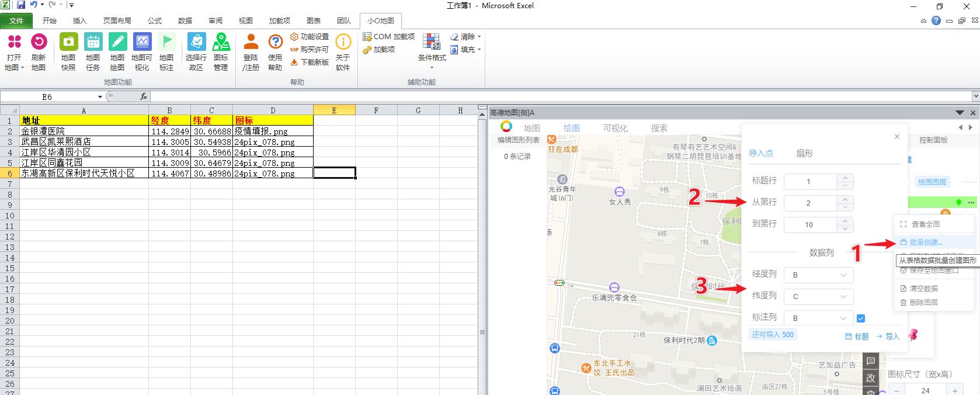Close the 高德地图 task pane

(973, 112)
